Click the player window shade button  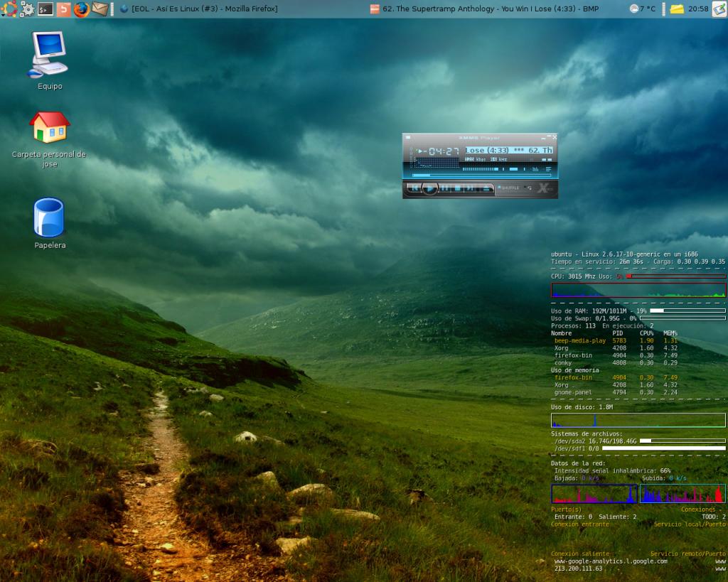[x=549, y=136]
